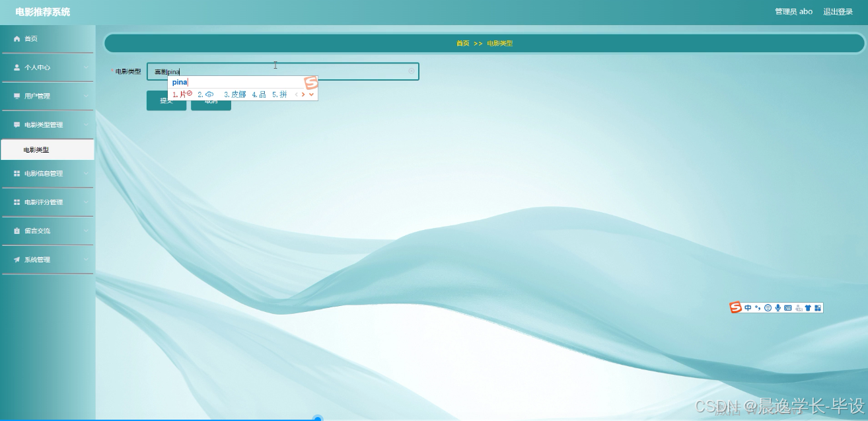Select the 电影类型 submenu item
This screenshot has width=868, height=421.
(47, 150)
